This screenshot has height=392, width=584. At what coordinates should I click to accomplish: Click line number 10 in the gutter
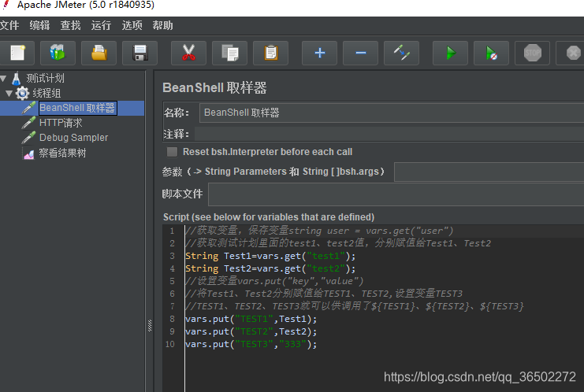(169, 345)
